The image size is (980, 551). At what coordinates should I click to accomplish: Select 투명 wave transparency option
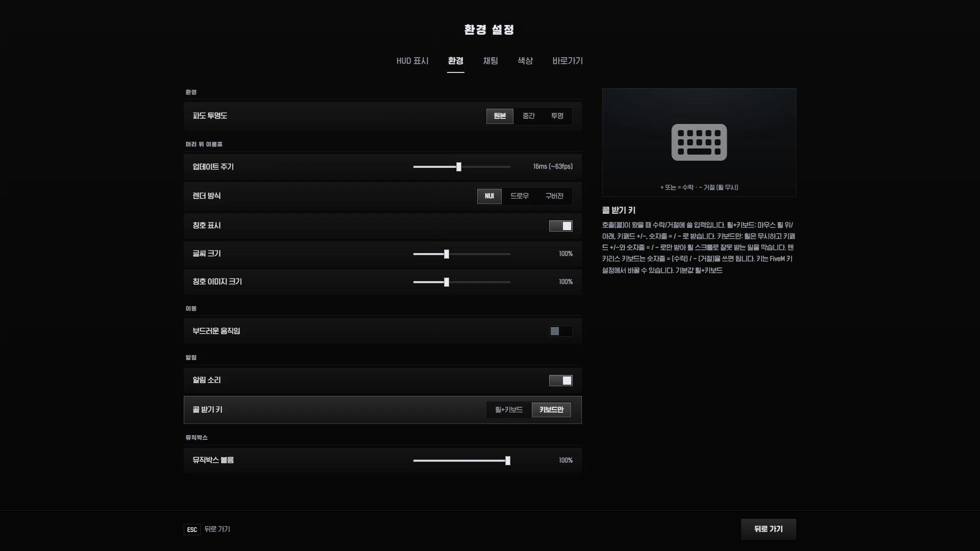point(557,116)
